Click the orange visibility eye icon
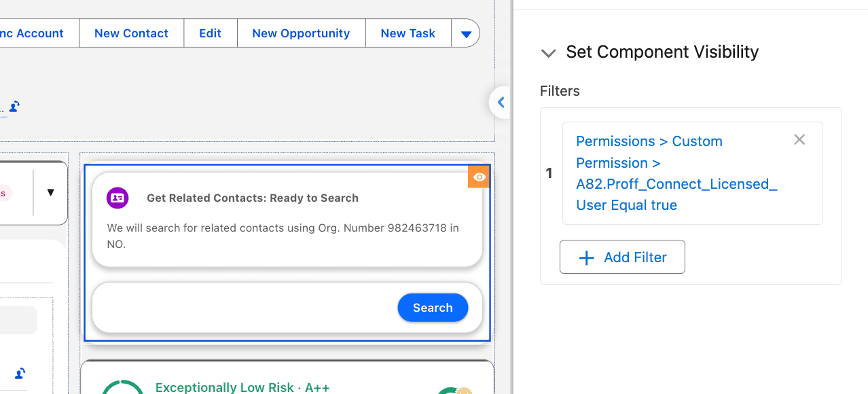Screen dimensions: 868x394 [x=479, y=177]
